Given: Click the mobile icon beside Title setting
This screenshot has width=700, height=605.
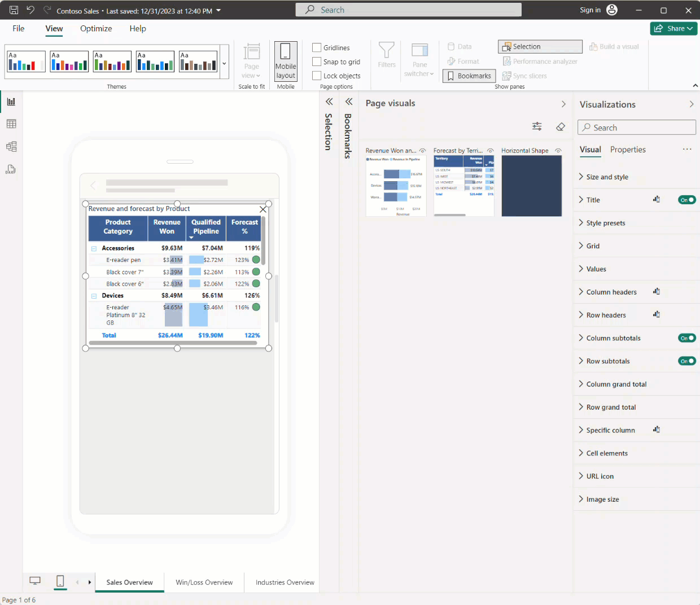Looking at the screenshot, I should click(657, 200).
